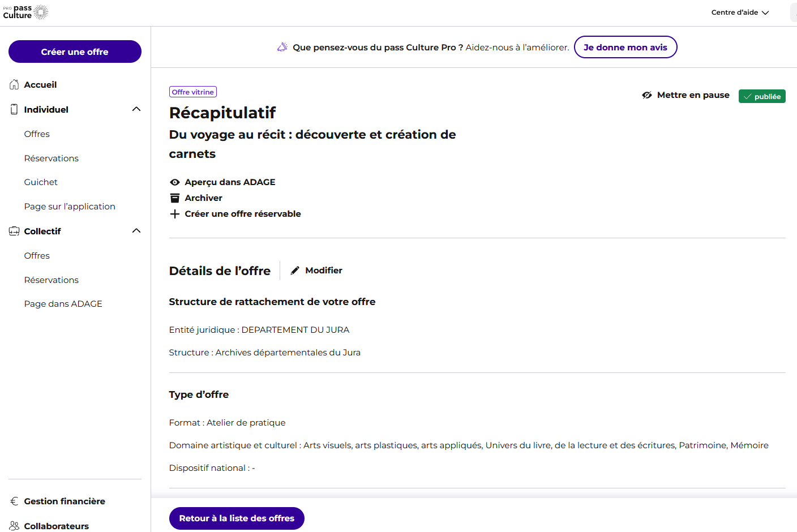
Task: Click the checkmark icon in publiée badge
Action: [747, 96]
